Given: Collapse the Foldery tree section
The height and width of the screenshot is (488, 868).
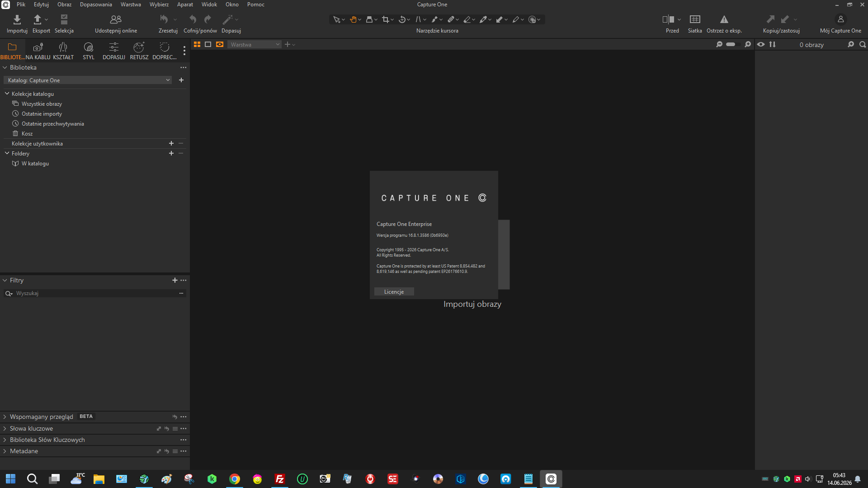Looking at the screenshot, I should tap(7, 154).
